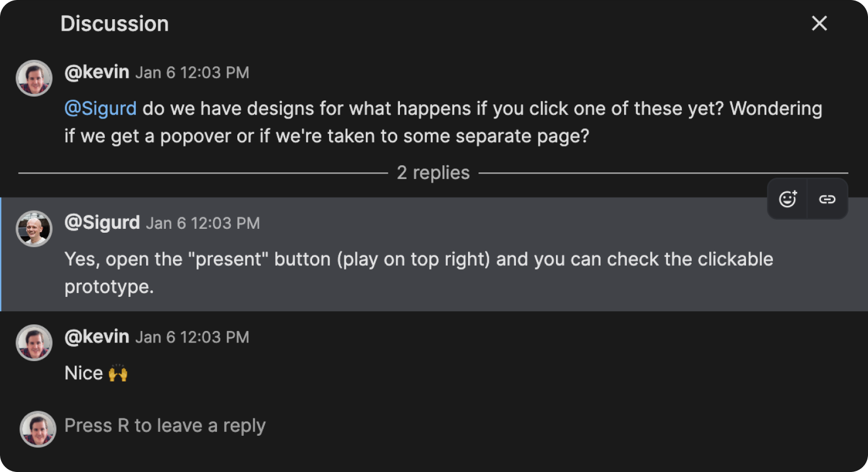Click the timestamp on Sigurd's reply
868x472 pixels.
click(203, 223)
